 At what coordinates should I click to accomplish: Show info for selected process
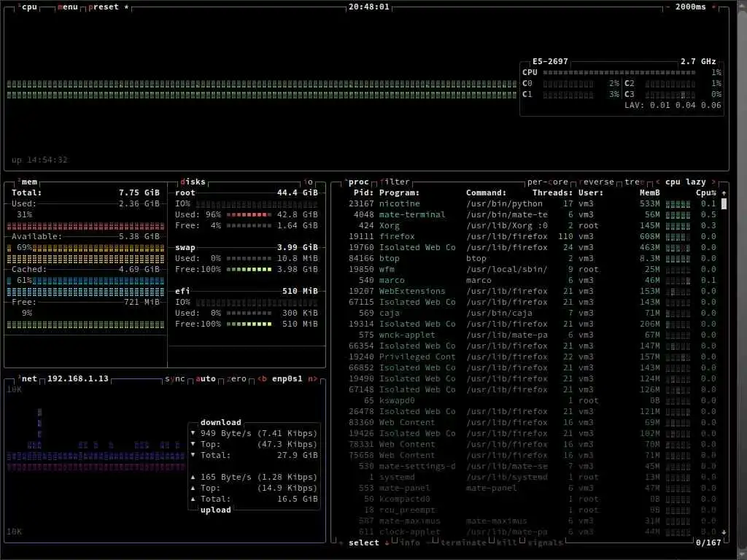pos(409,542)
